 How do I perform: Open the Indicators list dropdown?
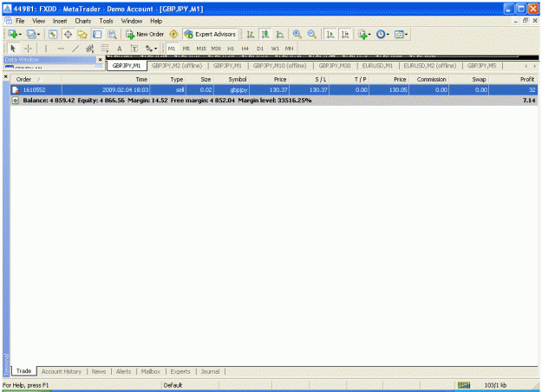[x=364, y=34]
